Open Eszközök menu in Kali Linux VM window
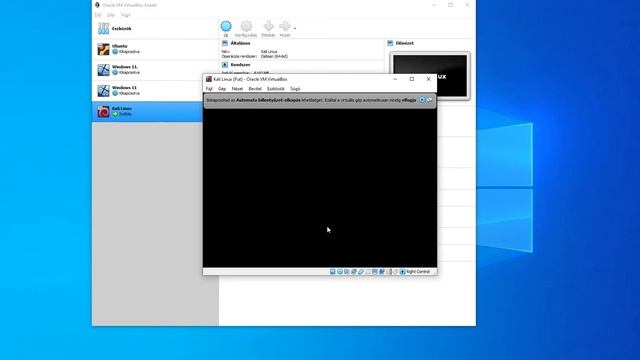 [x=276, y=89]
